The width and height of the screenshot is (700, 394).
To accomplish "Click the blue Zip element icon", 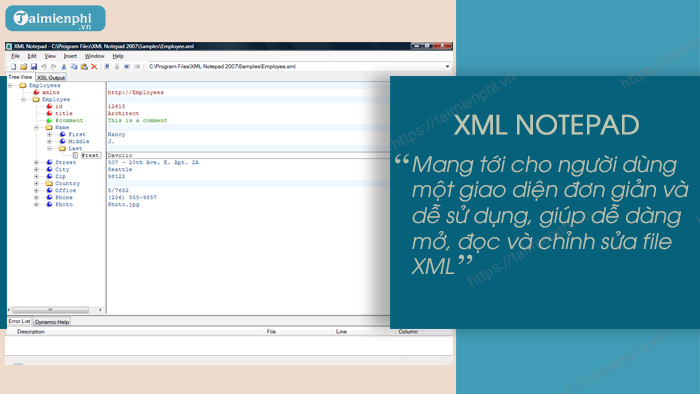I will click(x=50, y=176).
